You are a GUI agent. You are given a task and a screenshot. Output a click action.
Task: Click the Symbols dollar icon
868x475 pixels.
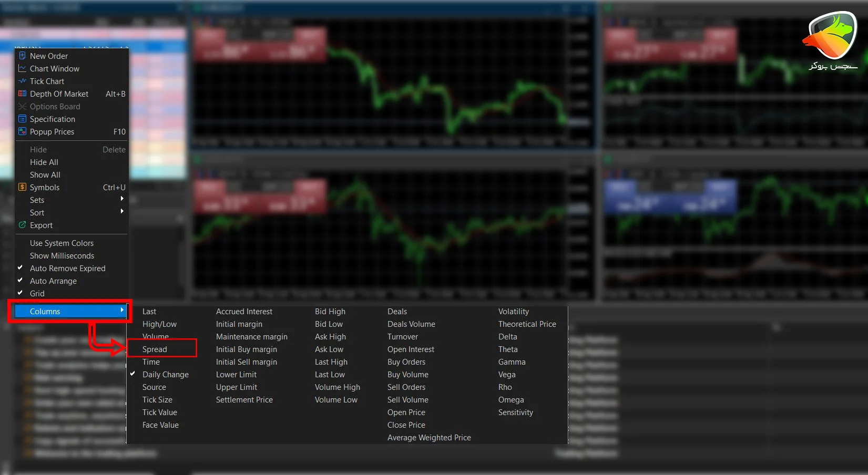22,187
